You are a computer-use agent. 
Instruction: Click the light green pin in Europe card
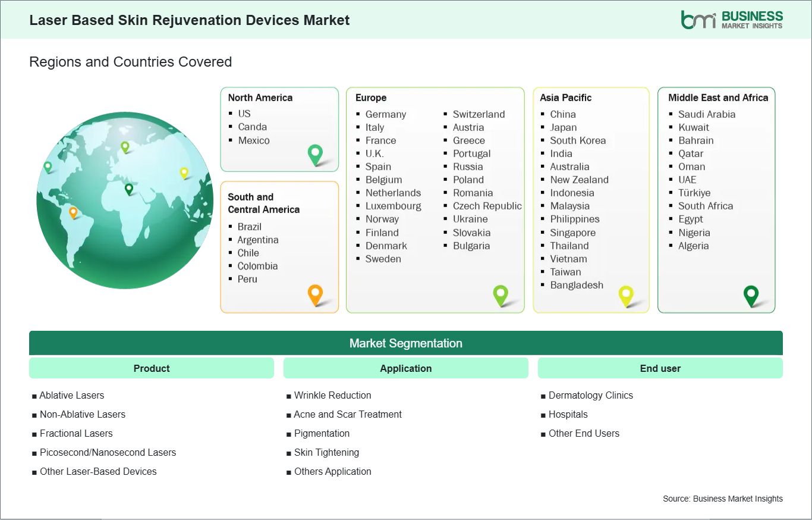pyautogui.click(x=501, y=295)
